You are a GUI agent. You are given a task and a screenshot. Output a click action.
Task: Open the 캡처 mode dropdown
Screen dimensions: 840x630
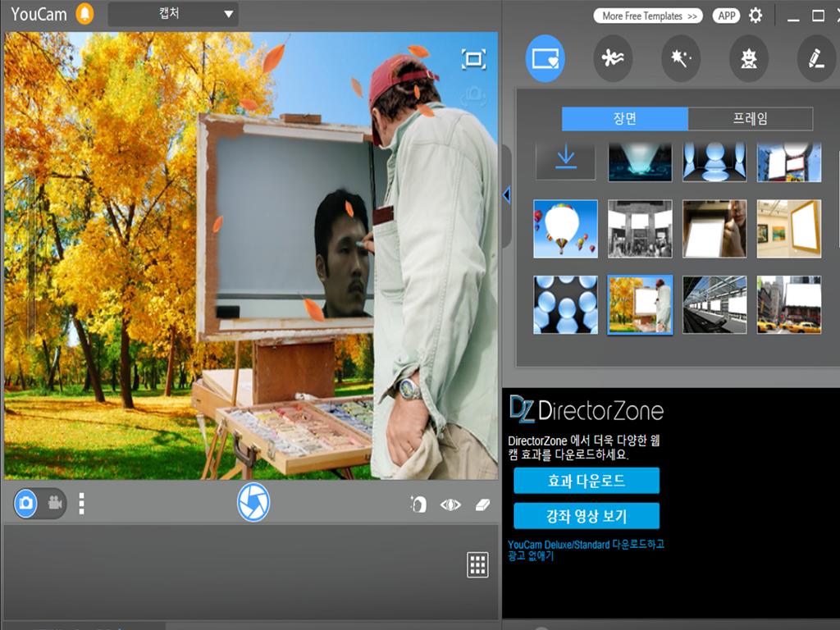point(173,14)
